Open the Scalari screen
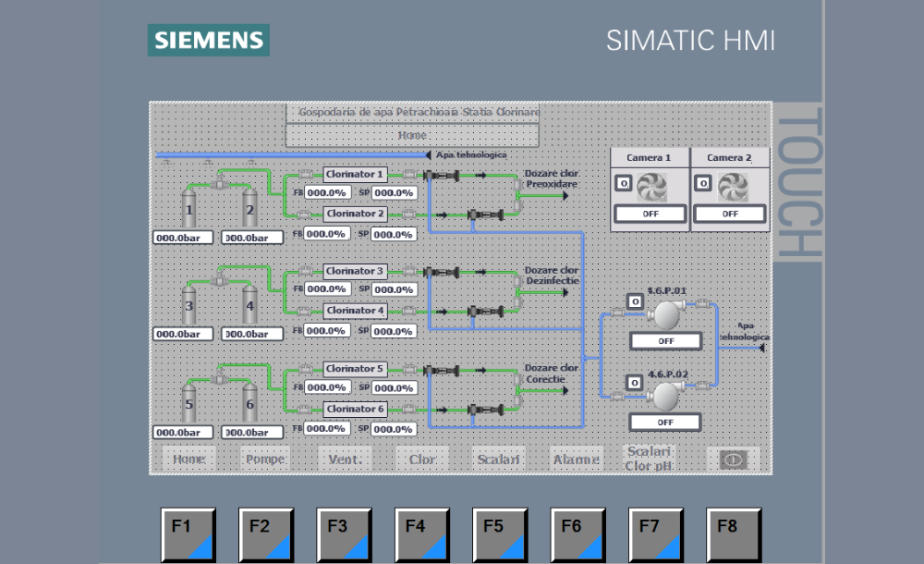924x564 pixels. coord(499,459)
